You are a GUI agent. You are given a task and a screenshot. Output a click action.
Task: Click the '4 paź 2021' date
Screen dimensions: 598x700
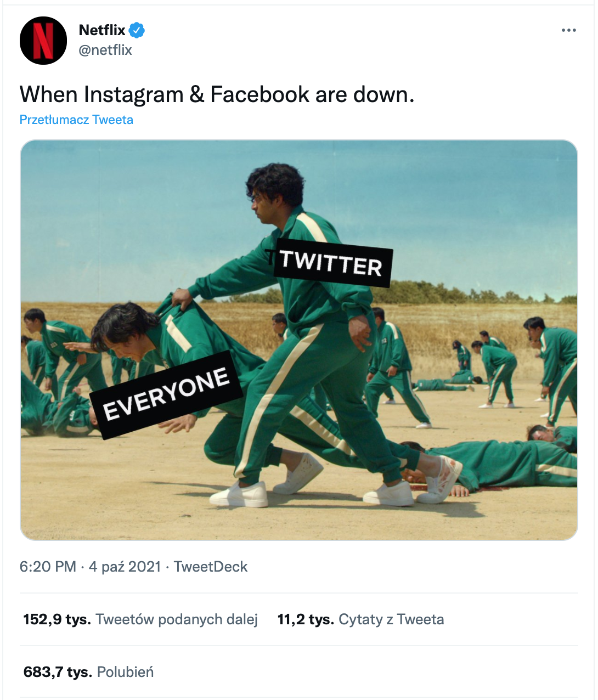coord(125,567)
